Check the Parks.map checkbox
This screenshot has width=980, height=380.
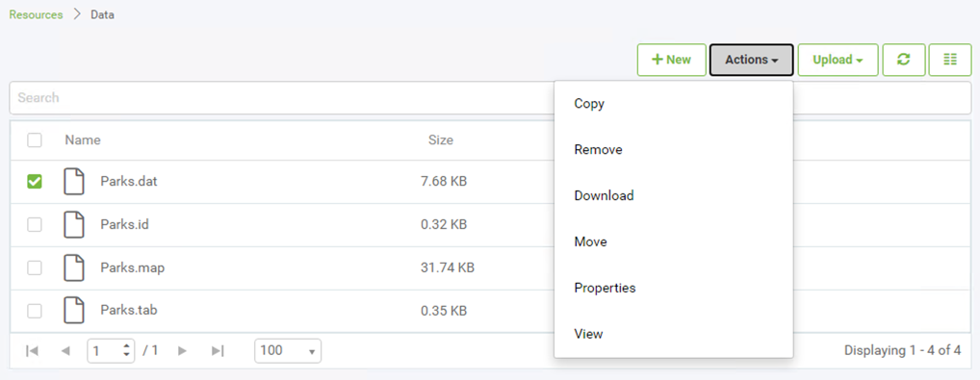[35, 267]
